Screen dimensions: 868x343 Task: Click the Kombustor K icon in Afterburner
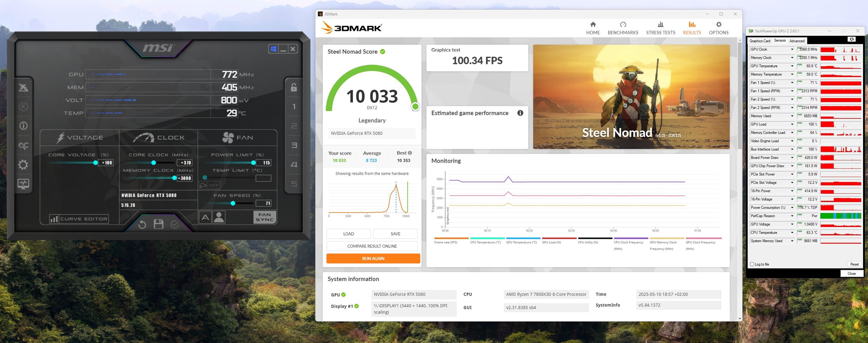[23, 106]
